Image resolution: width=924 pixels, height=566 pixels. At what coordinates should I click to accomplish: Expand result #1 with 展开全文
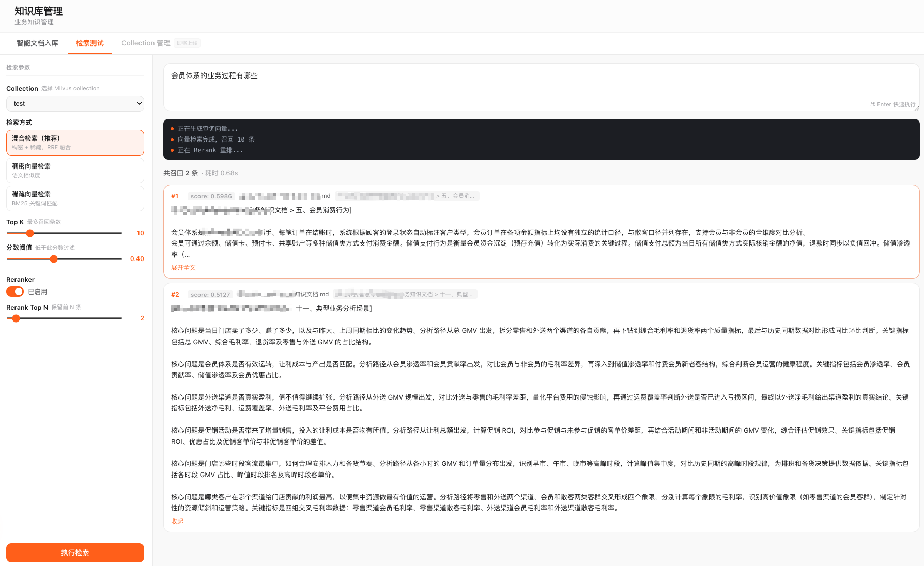(183, 268)
